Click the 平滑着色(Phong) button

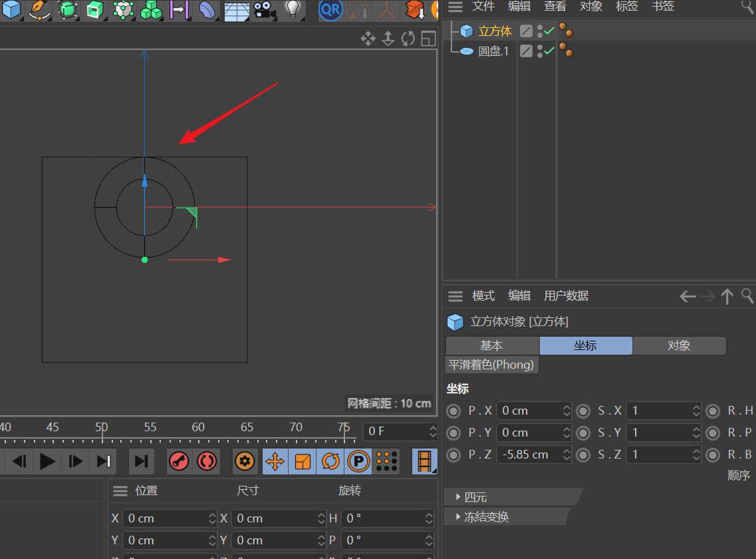[491, 365]
